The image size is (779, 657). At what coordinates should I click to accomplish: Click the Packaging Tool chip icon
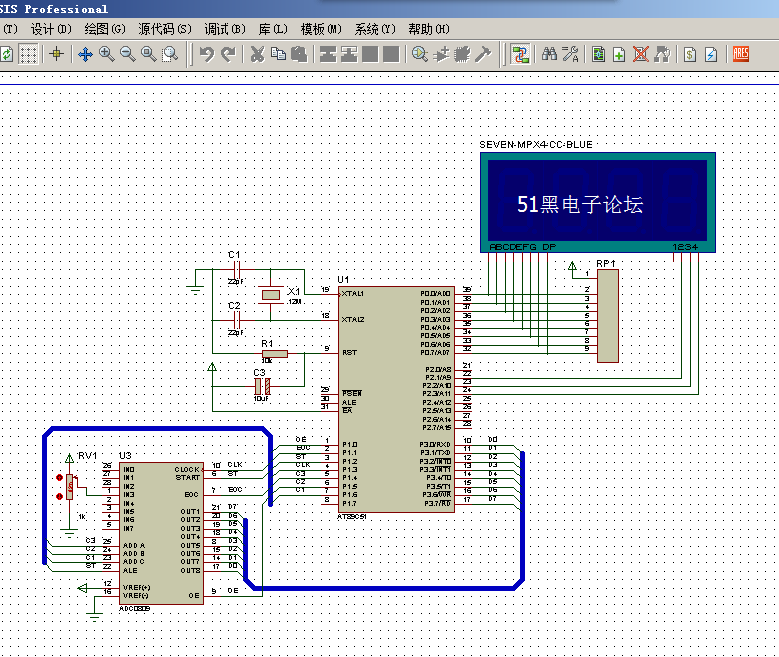click(462, 54)
